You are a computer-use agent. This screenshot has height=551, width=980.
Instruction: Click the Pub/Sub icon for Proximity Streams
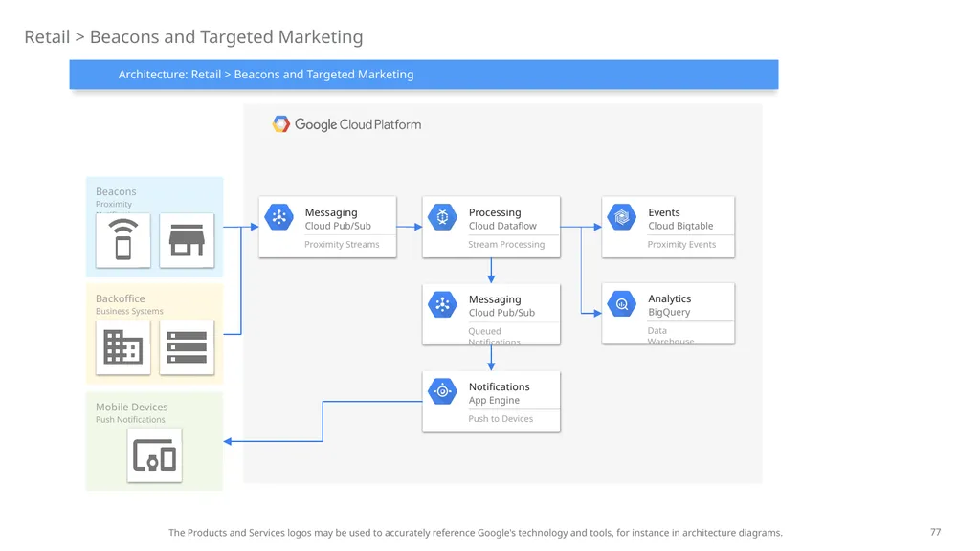pos(278,217)
